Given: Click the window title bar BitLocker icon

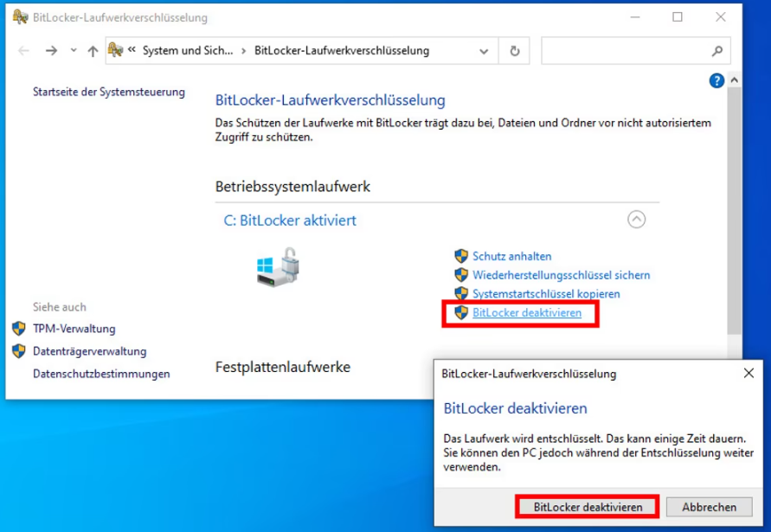Looking at the screenshot, I should point(20,16).
